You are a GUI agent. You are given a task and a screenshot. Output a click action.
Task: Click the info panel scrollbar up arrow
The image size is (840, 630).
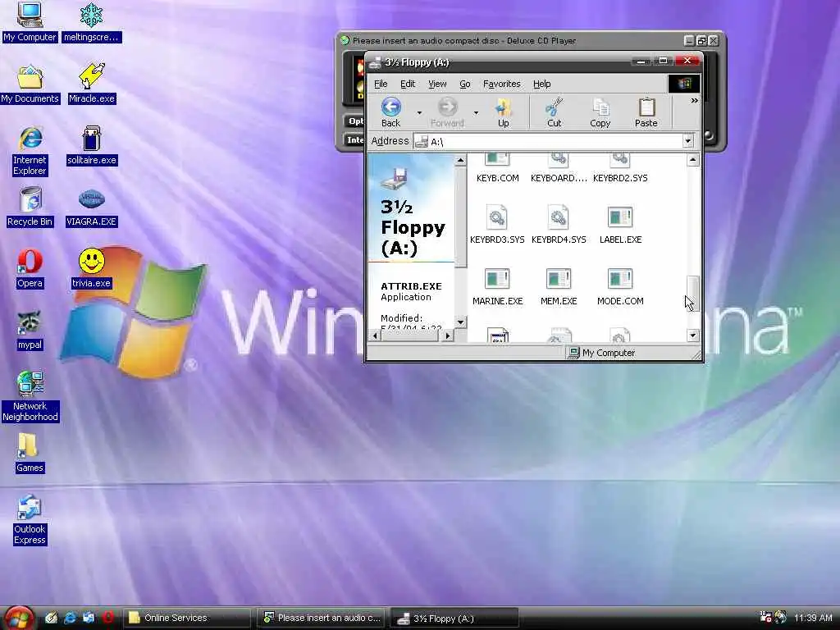point(460,160)
